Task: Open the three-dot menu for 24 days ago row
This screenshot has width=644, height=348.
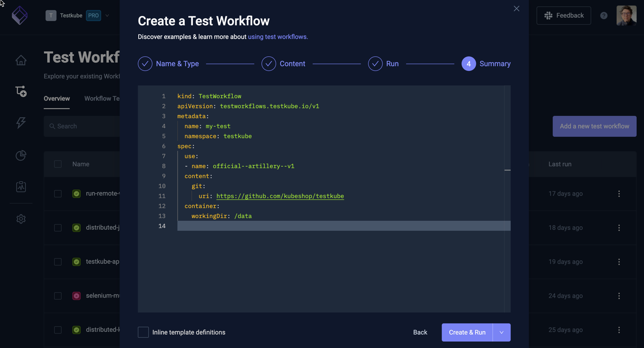Action: 619,296
